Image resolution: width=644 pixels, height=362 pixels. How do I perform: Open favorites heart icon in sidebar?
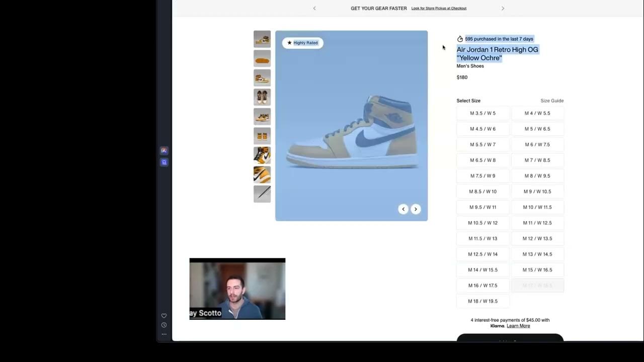point(164,316)
